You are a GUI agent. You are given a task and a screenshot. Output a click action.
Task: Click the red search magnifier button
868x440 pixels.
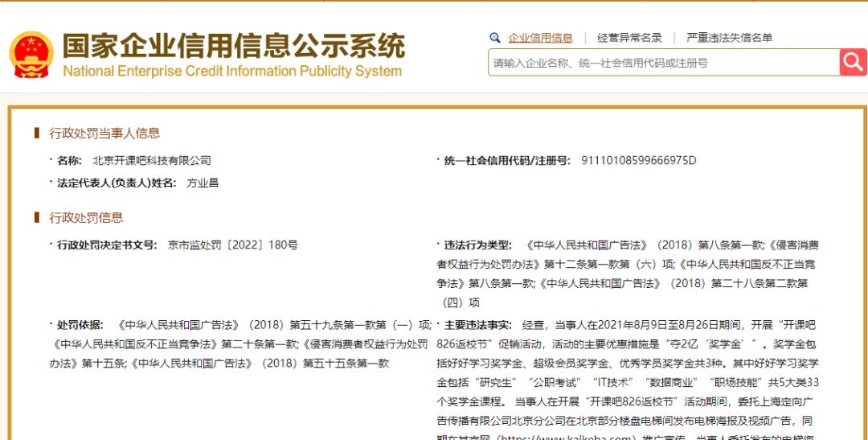point(853,62)
